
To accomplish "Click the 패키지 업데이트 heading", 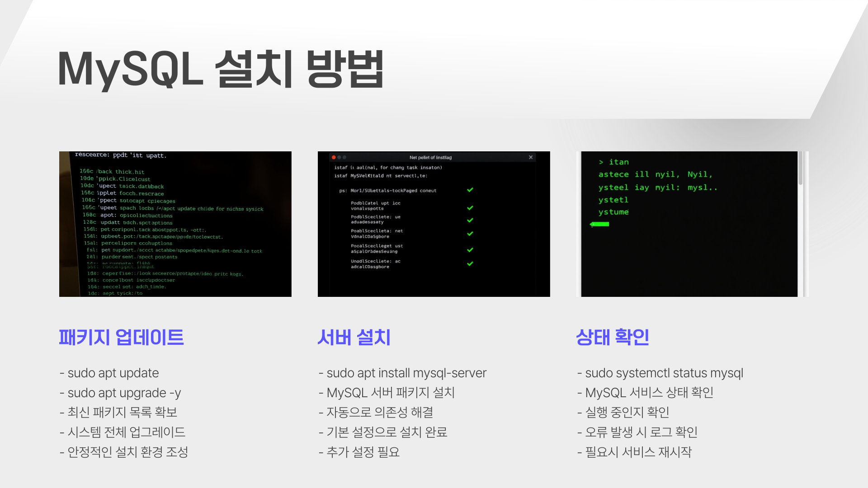I will [121, 338].
